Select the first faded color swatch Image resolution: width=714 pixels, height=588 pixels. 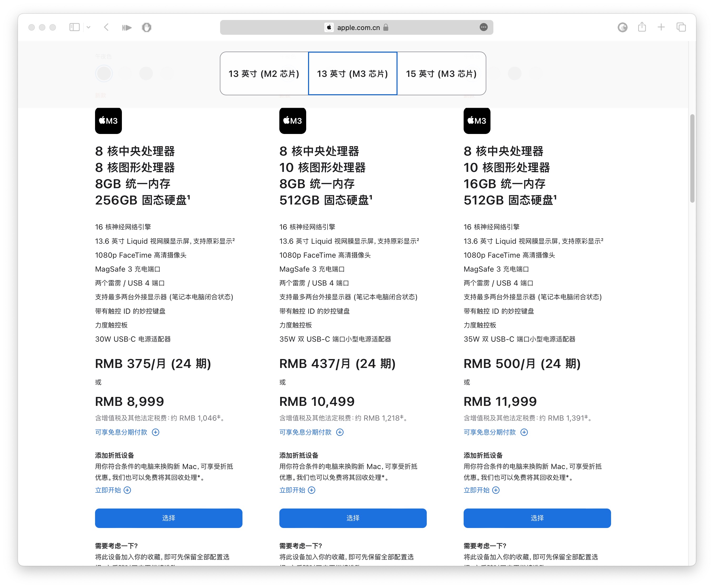pos(104,73)
